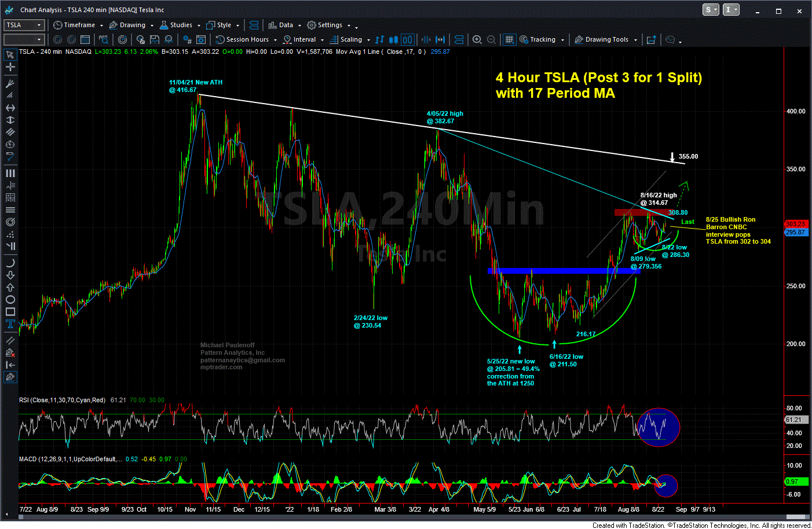Select the ellipse drawing tool
812x529 pixels.
point(10,299)
